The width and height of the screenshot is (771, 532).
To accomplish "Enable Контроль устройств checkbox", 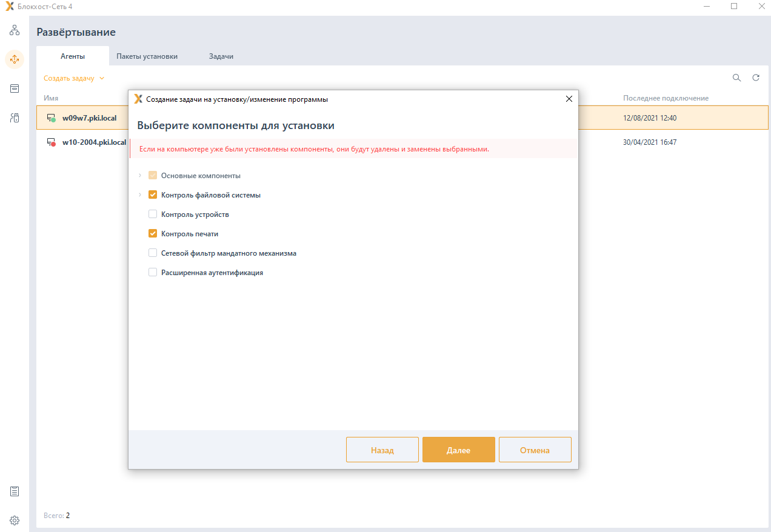I will 153,214.
